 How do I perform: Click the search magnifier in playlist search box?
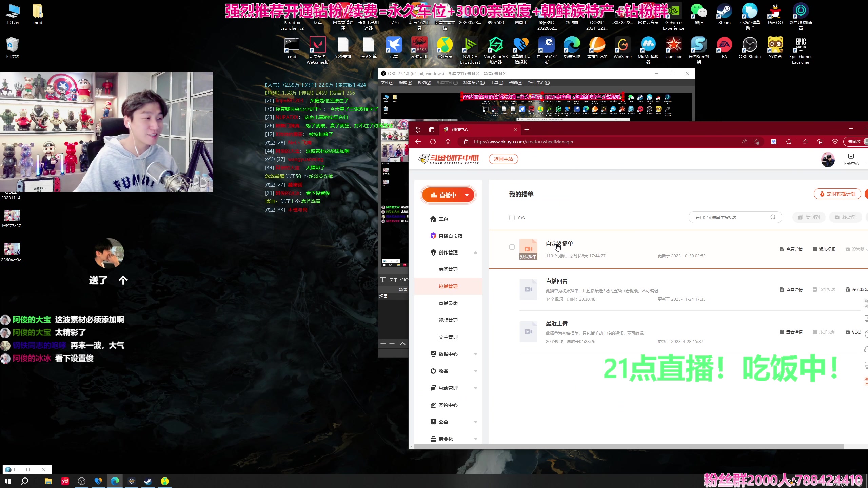pos(773,217)
